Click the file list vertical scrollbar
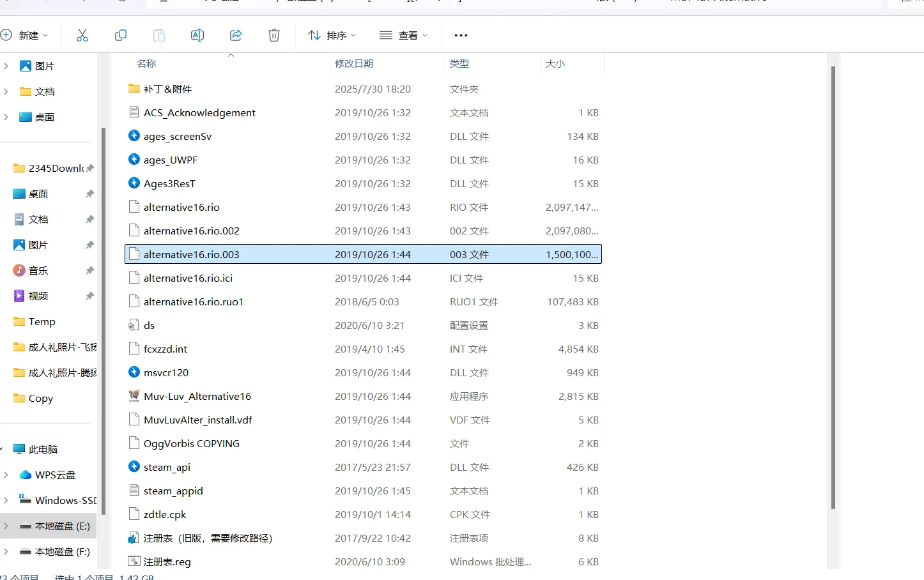This screenshot has width=924, height=580. 833,287
